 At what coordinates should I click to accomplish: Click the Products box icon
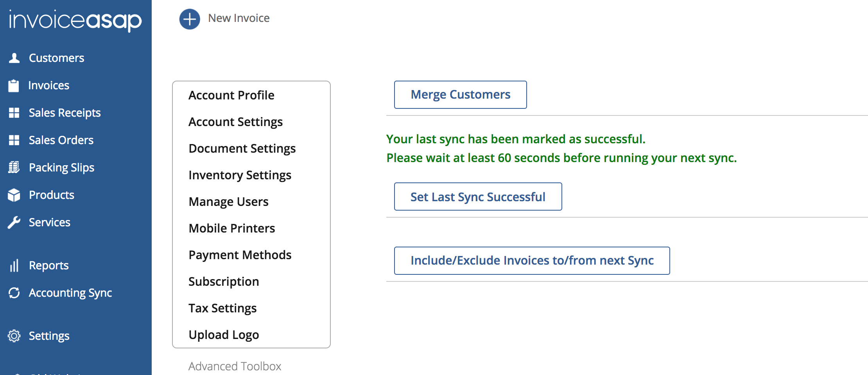[x=14, y=195]
